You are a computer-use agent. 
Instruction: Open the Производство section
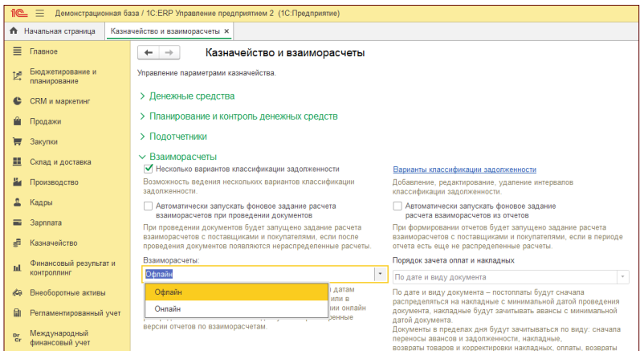pyautogui.click(x=55, y=182)
